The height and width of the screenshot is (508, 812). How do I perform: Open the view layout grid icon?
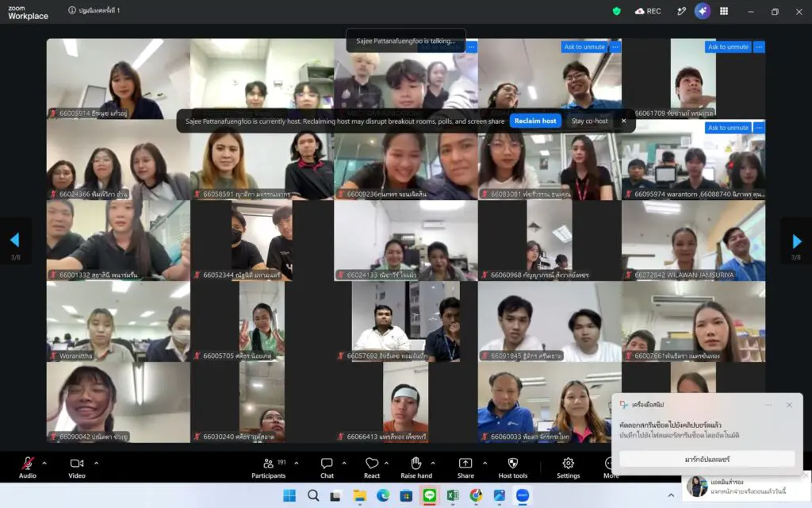(724, 11)
